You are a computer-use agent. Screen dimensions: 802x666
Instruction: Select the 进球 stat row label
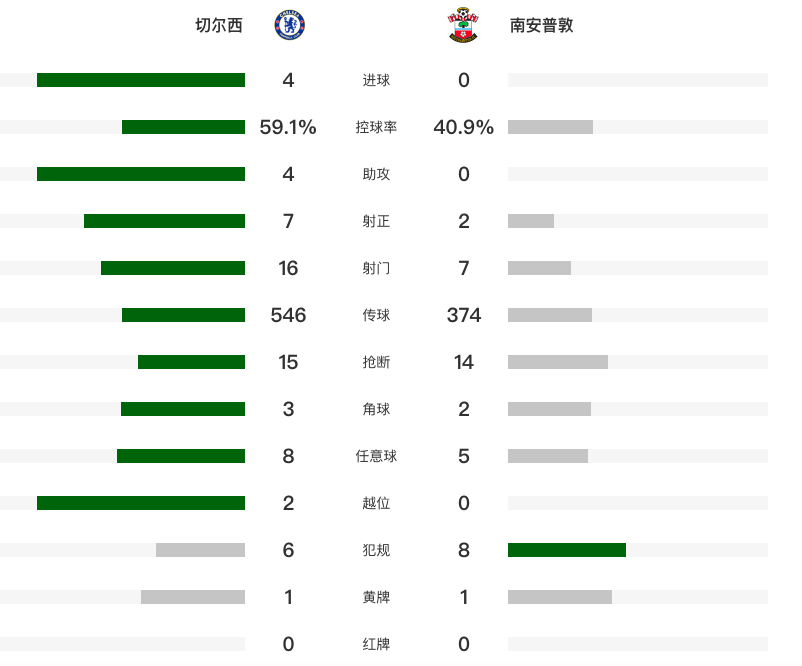point(376,80)
